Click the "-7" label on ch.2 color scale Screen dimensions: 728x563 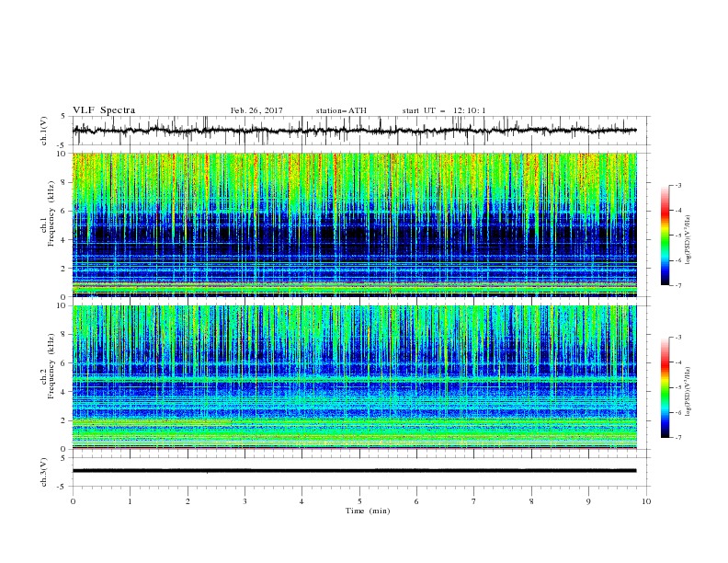point(677,438)
